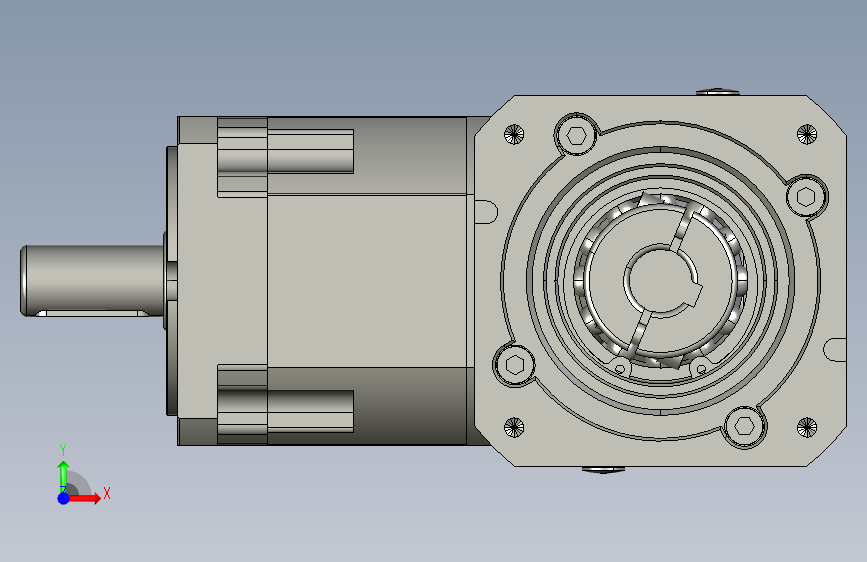This screenshot has width=867, height=562.
Task: Select the blue origin sphere of the axis triad
Action: click(x=64, y=498)
